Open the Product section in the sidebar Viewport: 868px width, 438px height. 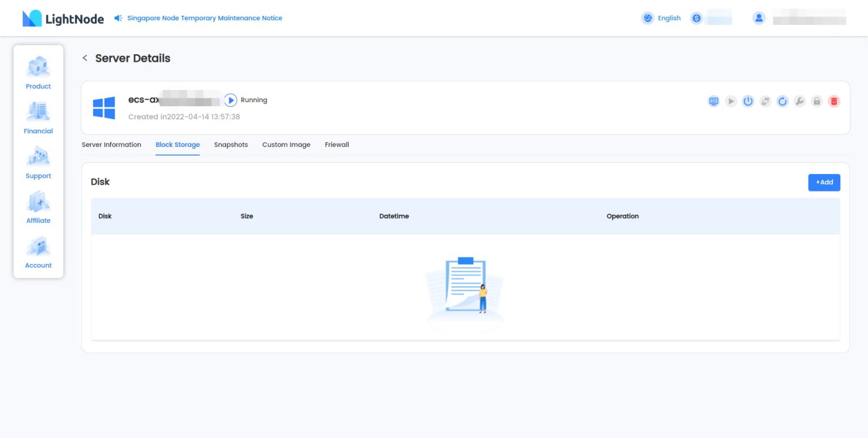tap(38, 72)
